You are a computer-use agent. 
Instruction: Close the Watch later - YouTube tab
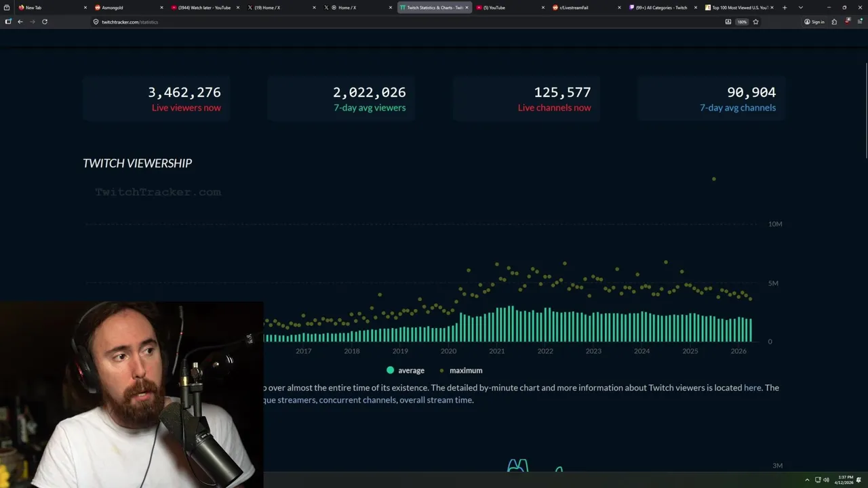pos(238,7)
